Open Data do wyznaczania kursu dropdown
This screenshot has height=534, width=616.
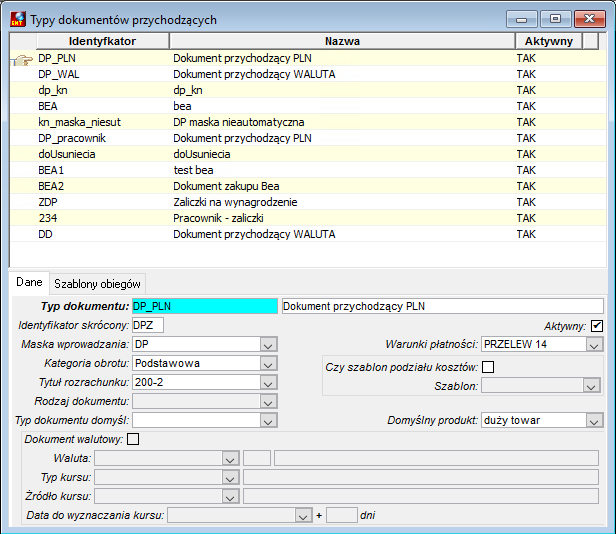coord(303,515)
